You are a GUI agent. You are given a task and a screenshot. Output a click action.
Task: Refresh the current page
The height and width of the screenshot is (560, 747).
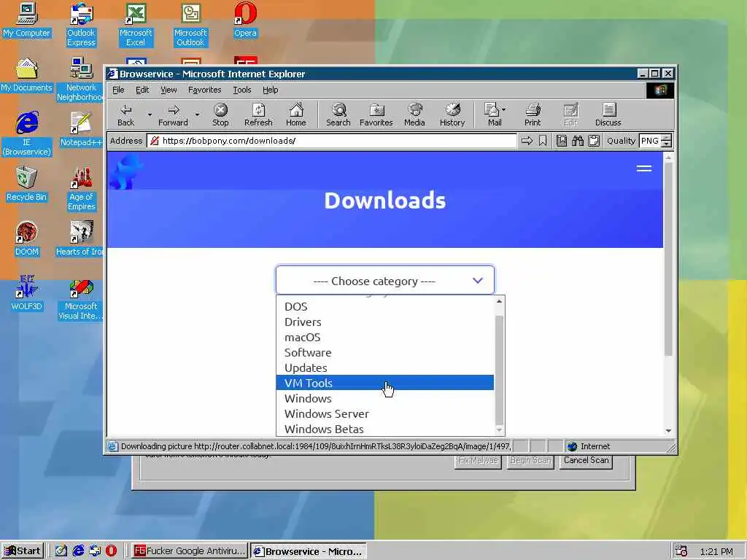click(x=258, y=115)
